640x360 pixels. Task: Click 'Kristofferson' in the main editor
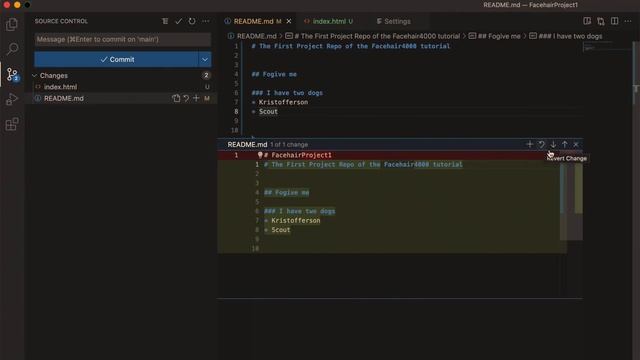tap(283, 102)
